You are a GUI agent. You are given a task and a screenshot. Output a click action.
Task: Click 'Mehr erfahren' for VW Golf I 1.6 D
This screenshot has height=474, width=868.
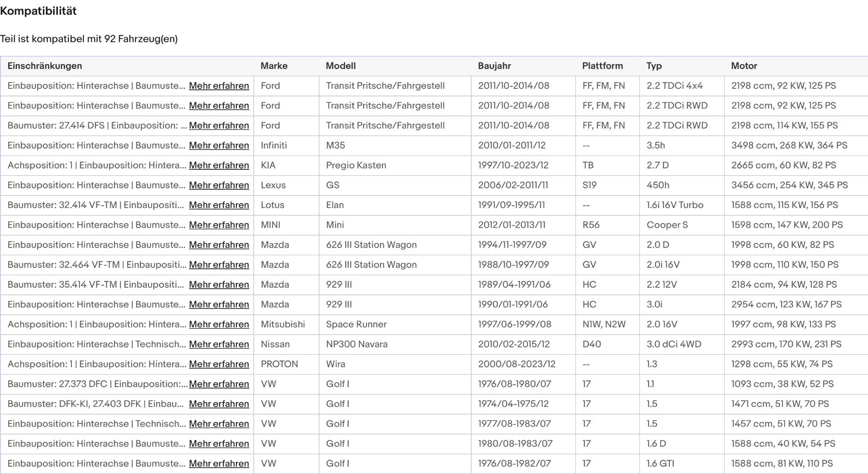219,444
